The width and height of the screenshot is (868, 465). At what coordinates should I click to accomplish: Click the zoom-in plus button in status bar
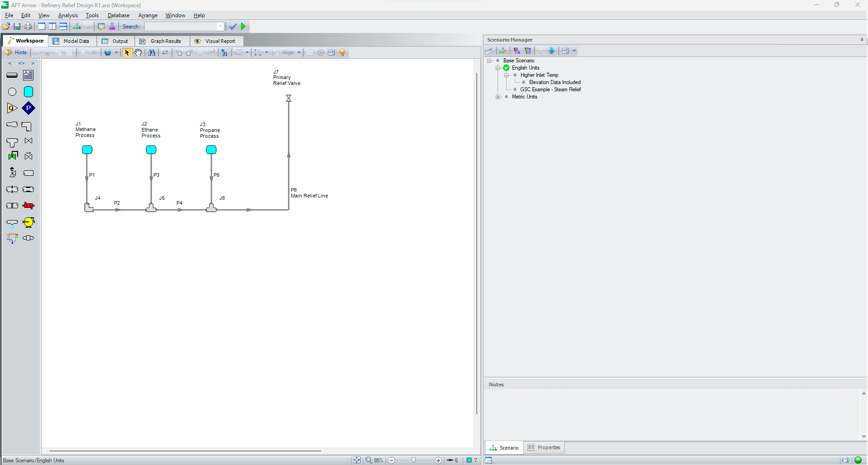(438, 460)
